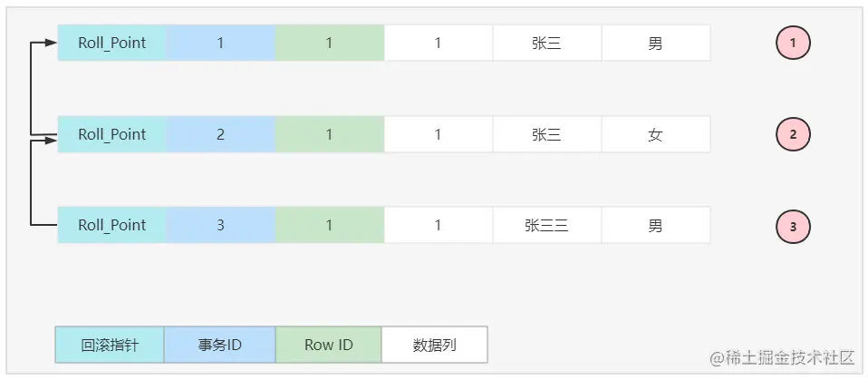Click the 张三三 name cell
Screen dimensions: 868x380
546,225
